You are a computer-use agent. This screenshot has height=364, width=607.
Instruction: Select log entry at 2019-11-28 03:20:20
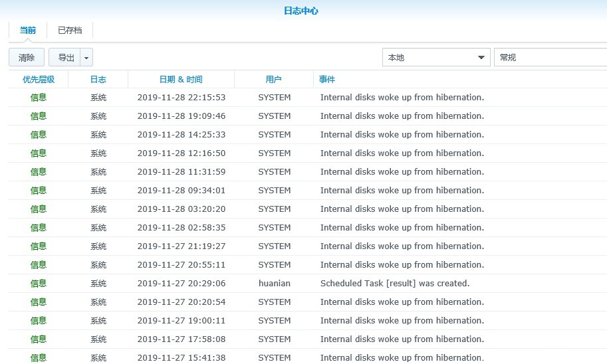tap(181, 209)
